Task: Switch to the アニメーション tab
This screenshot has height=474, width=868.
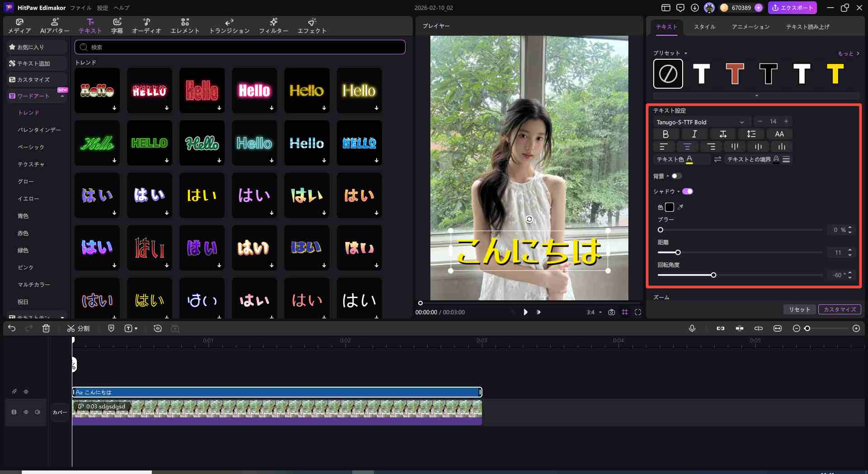Action: coord(750,27)
